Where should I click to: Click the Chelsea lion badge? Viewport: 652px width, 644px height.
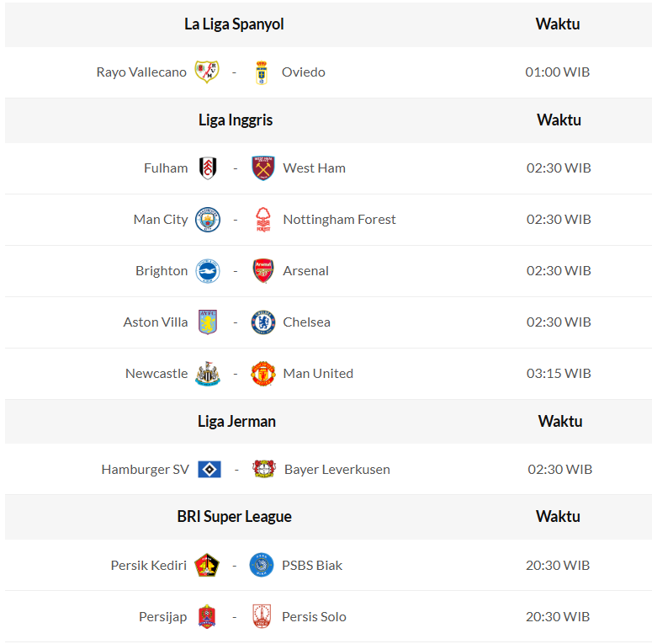[x=263, y=322]
